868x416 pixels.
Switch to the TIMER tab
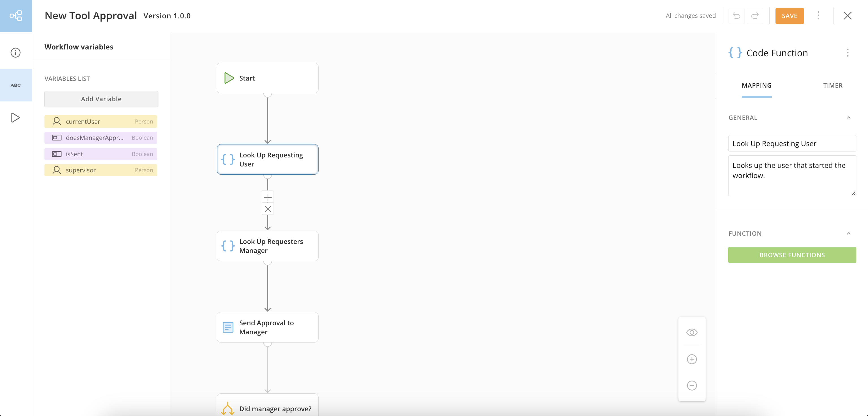point(832,85)
